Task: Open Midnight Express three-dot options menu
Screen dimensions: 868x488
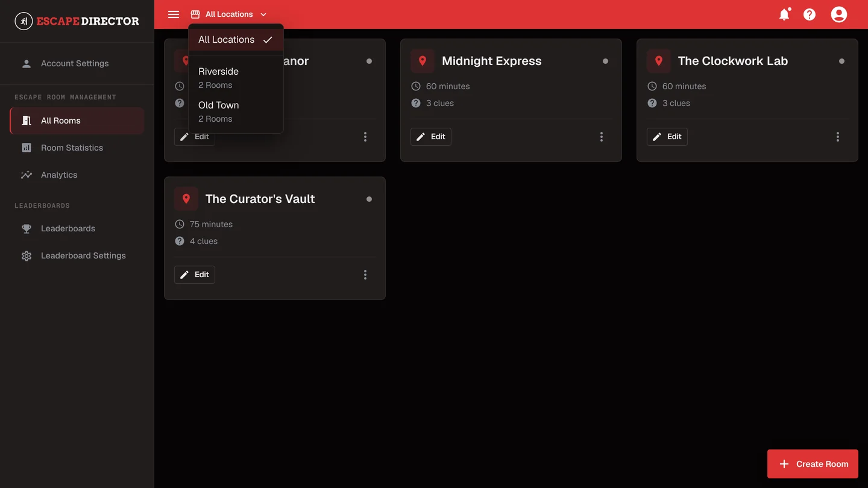Action: [x=601, y=137]
